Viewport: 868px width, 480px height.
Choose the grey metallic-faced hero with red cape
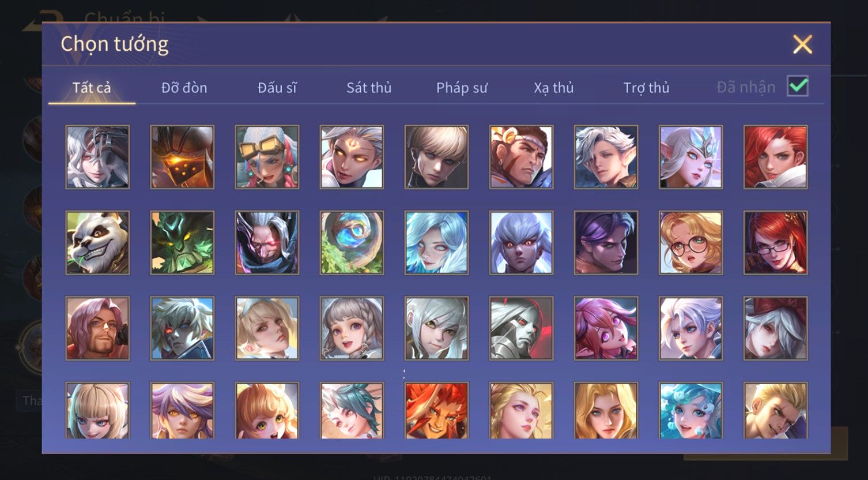521,328
